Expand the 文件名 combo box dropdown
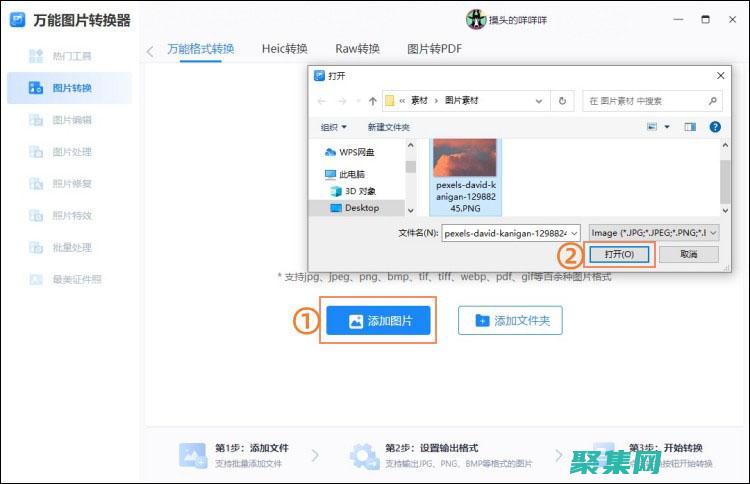The image size is (750, 484). point(574,233)
